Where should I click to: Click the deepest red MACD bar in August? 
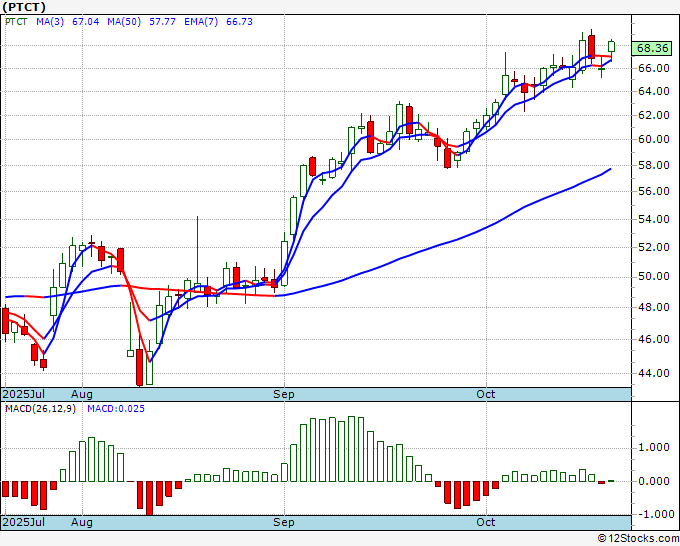coord(150,498)
